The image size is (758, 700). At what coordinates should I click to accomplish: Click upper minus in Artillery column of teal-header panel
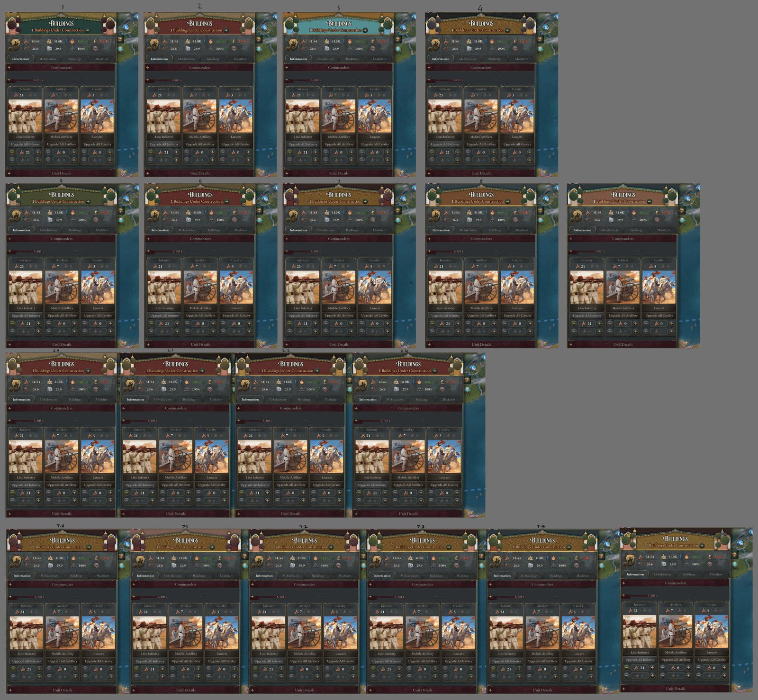[326, 153]
